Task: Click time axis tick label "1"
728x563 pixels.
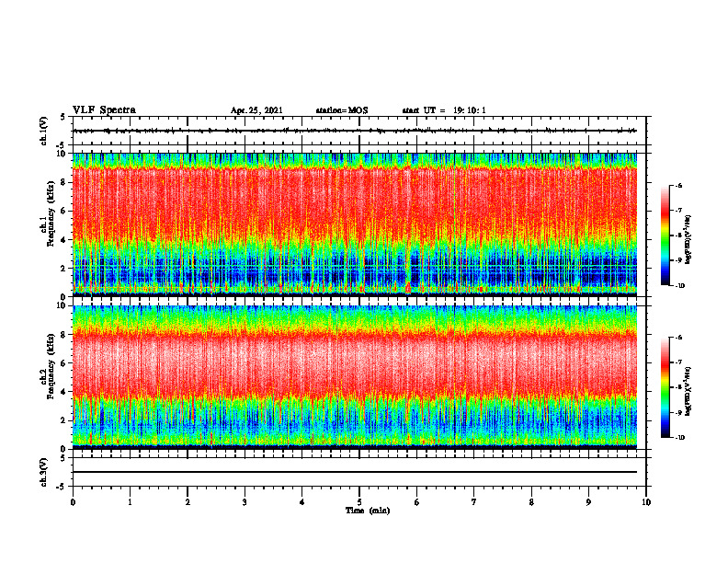Action: (x=130, y=502)
